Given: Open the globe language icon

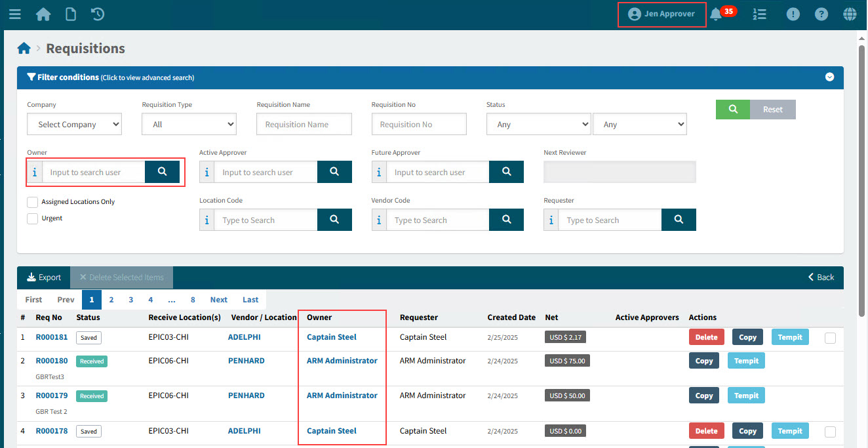Looking at the screenshot, I should (x=850, y=14).
